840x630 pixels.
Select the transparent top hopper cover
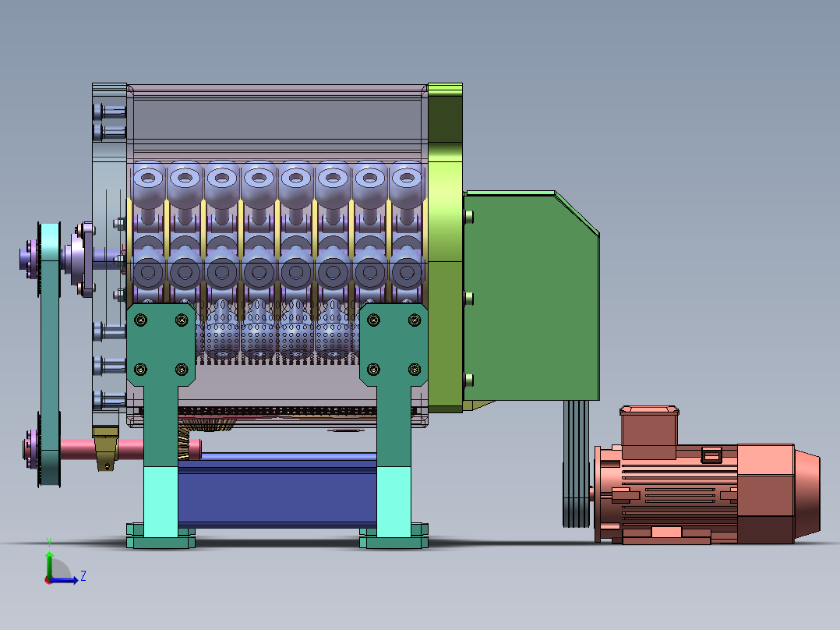pyautogui.click(x=277, y=122)
